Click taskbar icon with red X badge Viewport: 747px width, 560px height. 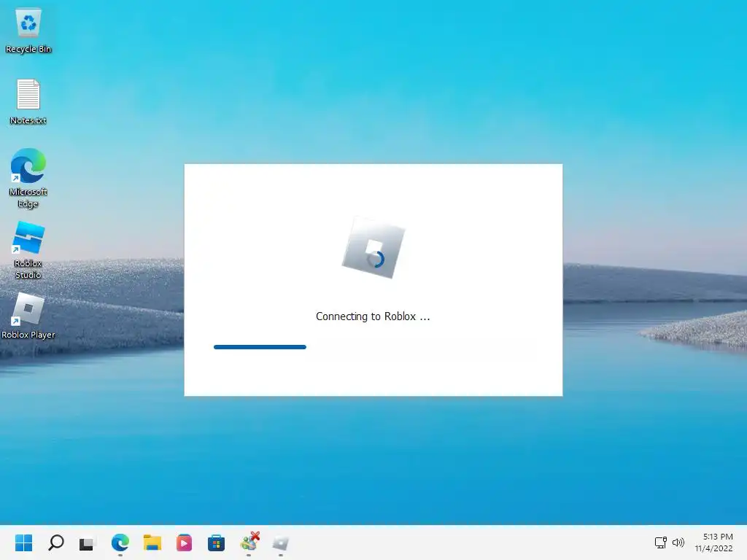click(249, 542)
